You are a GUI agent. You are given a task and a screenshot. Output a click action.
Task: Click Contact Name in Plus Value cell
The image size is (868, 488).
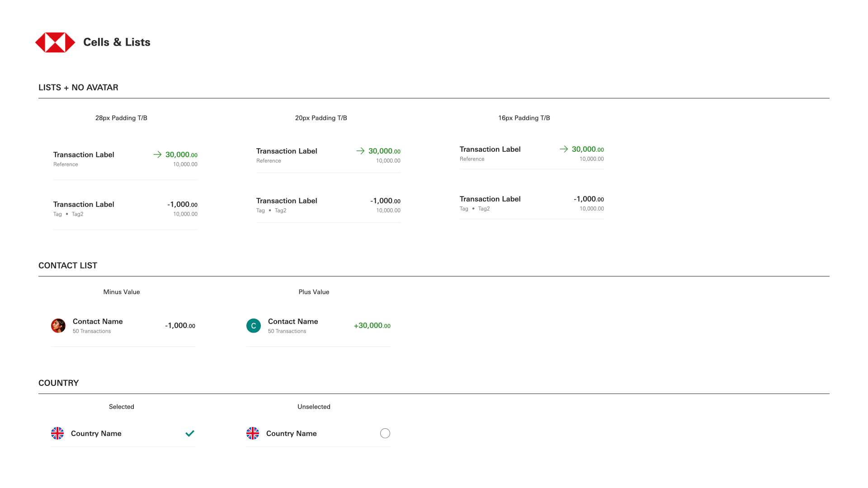(293, 321)
